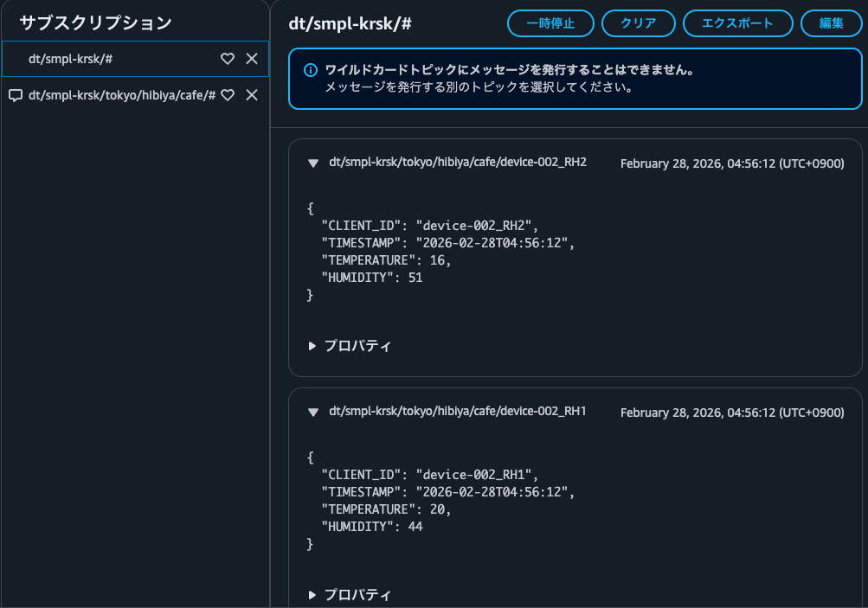Expand プロパティ under device-002_RH2 message
The width and height of the screenshot is (868, 608).
pyautogui.click(x=350, y=346)
